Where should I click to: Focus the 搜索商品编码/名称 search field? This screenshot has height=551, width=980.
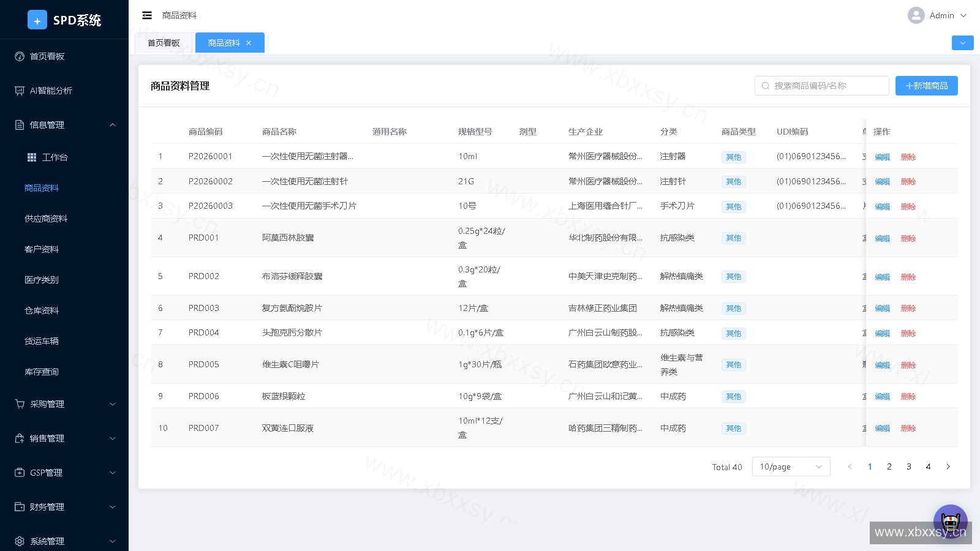[x=822, y=86]
